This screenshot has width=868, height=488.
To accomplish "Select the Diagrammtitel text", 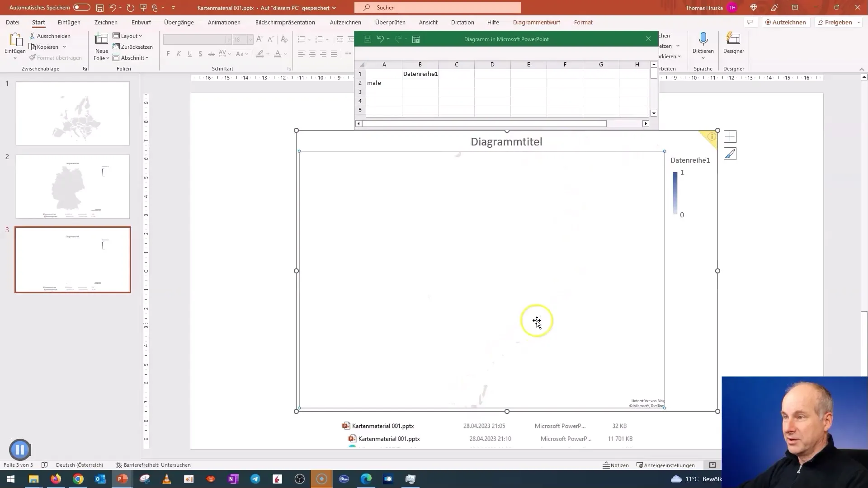I will [x=506, y=142].
